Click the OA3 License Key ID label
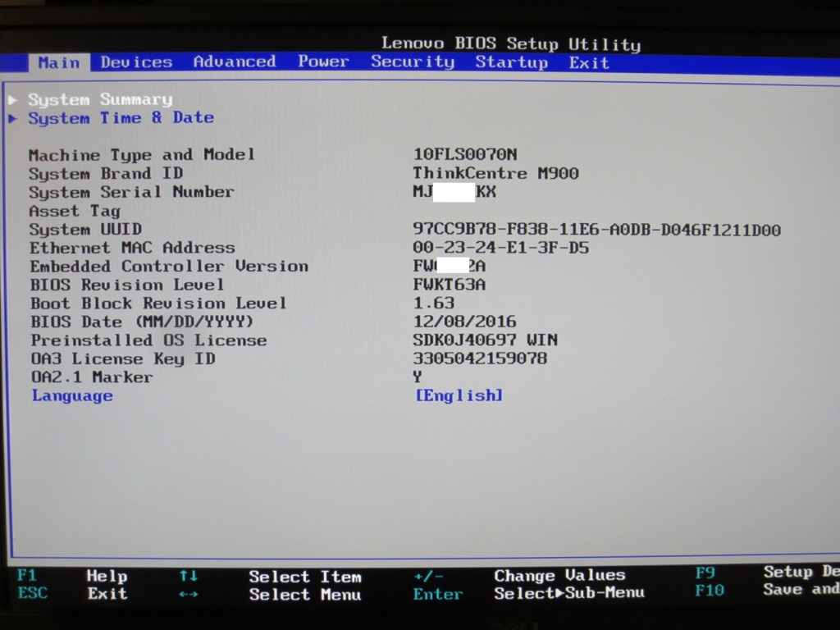Viewport: 840px width, 630px height. 123,358
